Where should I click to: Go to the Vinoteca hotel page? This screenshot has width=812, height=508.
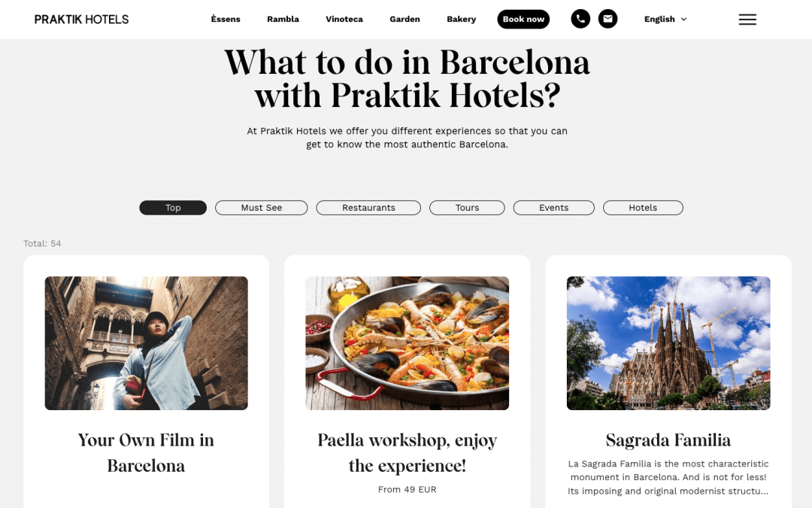pyautogui.click(x=344, y=19)
